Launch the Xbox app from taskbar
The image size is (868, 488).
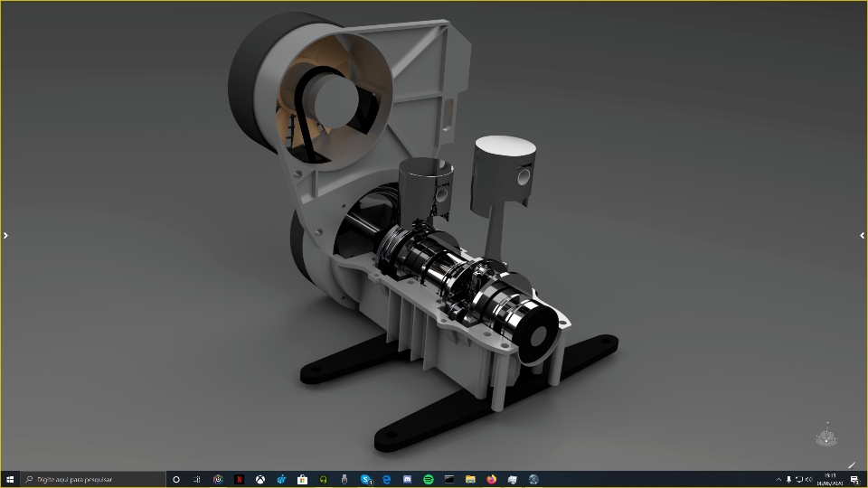tap(260, 479)
